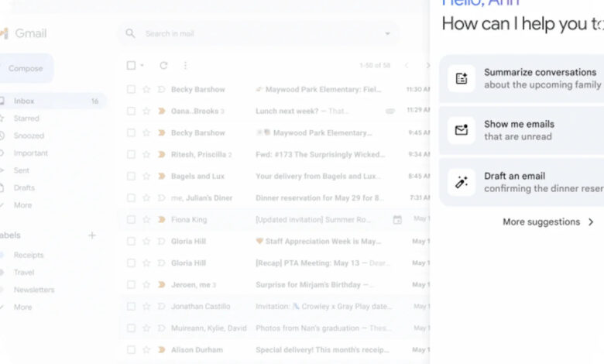Choose Show me emails that are unread

coord(522,130)
